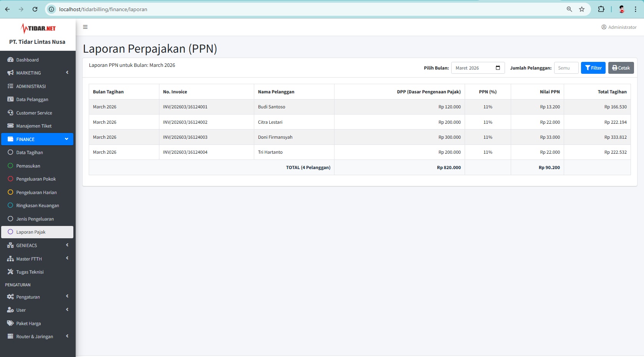Toggle the sidebar hamburger menu icon
The image size is (644, 357).
(85, 27)
